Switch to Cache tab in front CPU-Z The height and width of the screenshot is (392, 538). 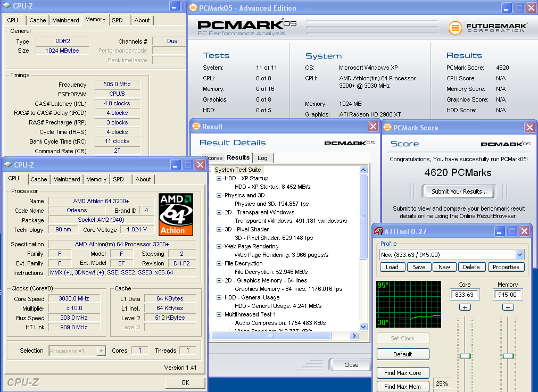(38, 179)
